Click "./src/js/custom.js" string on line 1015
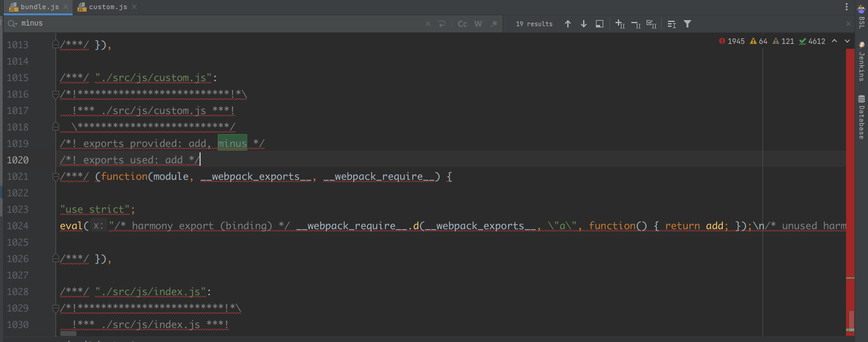This screenshot has width=868, height=342. click(x=153, y=77)
